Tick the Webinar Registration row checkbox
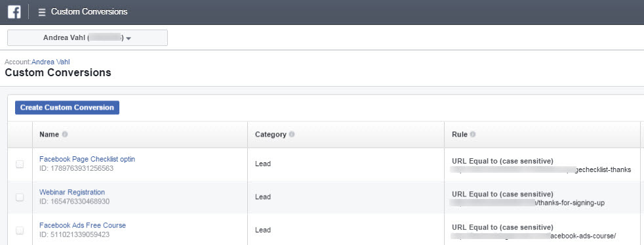Viewport: 644px width, 245px height. pyautogui.click(x=20, y=197)
